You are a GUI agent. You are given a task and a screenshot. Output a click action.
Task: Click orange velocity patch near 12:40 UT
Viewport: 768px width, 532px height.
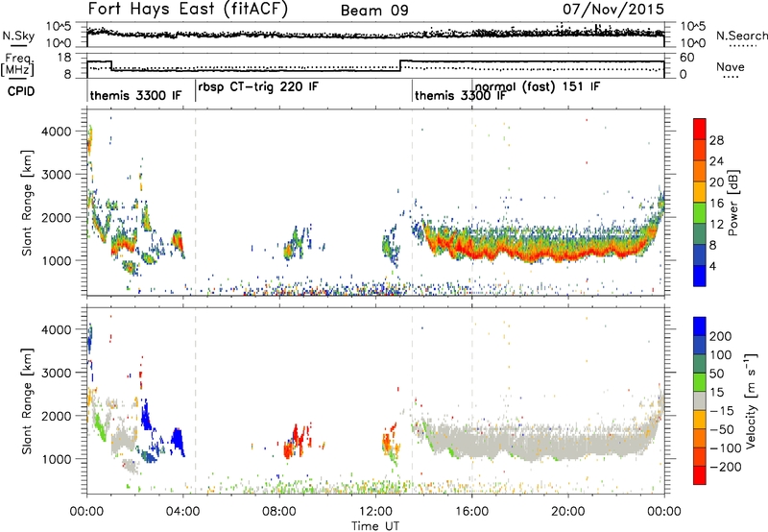tap(388, 443)
